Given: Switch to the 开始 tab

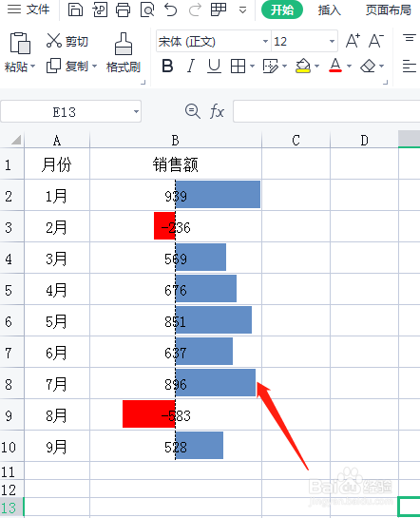Looking at the screenshot, I should [x=281, y=10].
